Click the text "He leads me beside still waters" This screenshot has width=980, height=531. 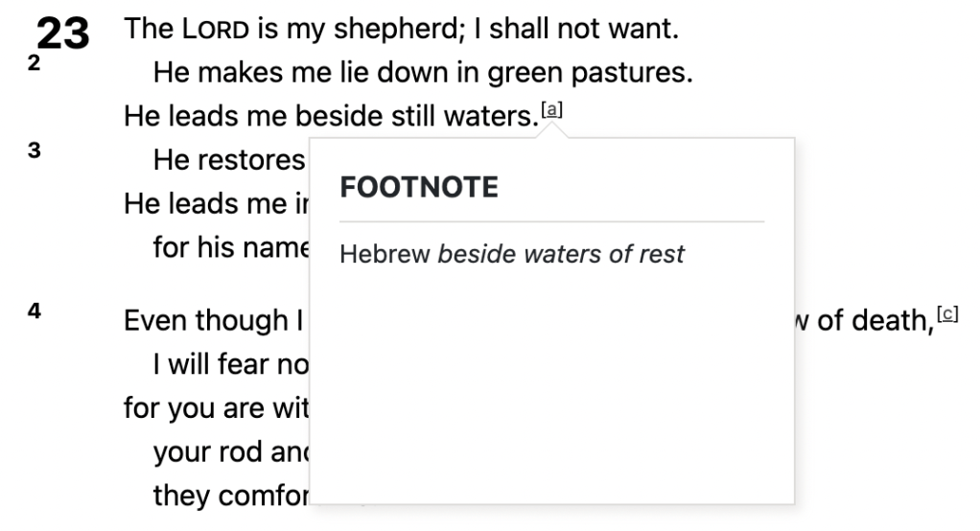click(x=329, y=116)
